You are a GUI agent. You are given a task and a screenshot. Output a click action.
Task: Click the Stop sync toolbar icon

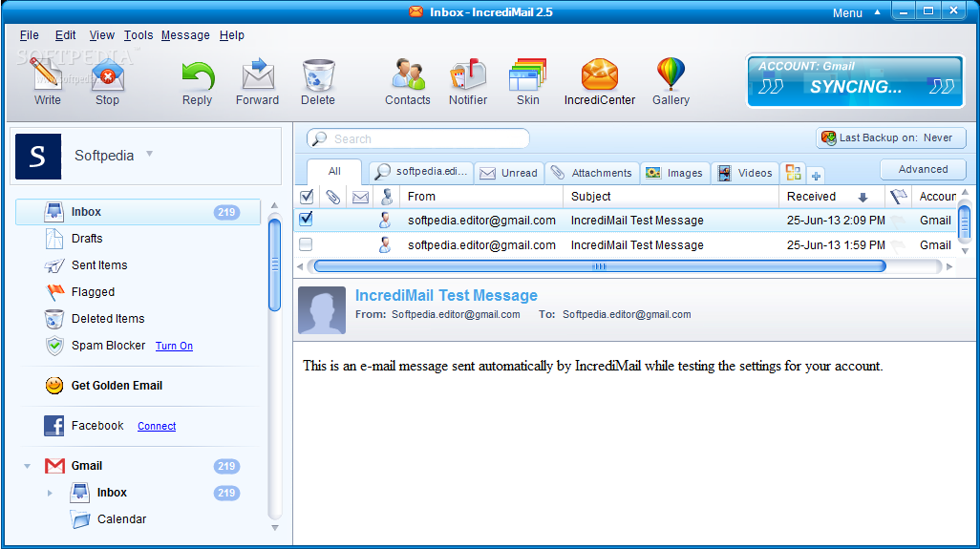coord(107,76)
